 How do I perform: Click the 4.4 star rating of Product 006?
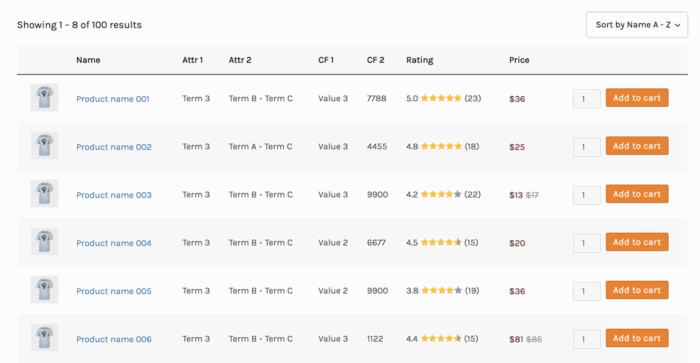(441, 338)
